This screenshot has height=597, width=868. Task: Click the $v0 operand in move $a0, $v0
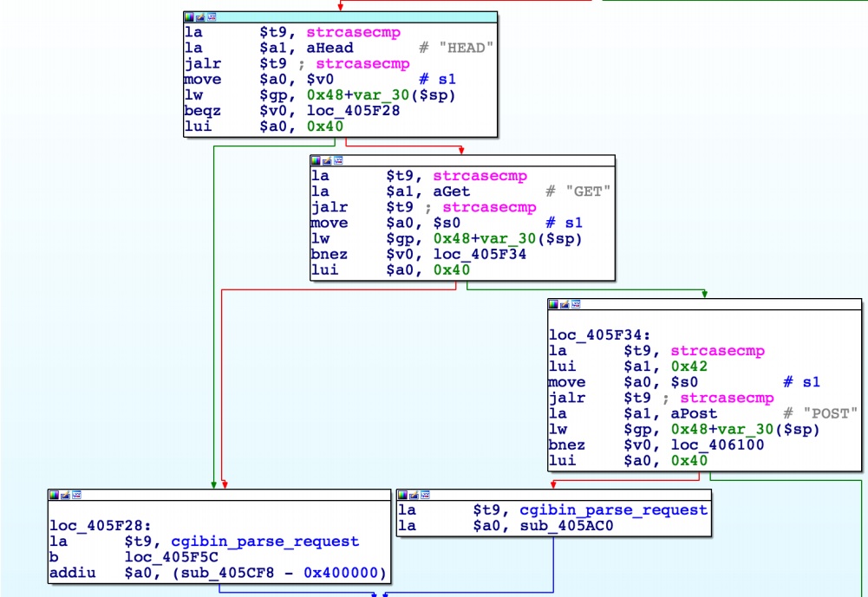coord(320,80)
